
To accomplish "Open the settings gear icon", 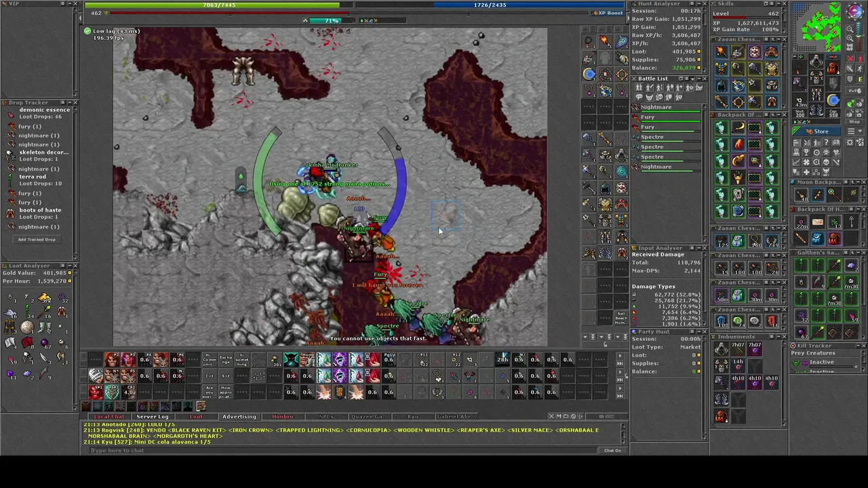I will point(850,142).
